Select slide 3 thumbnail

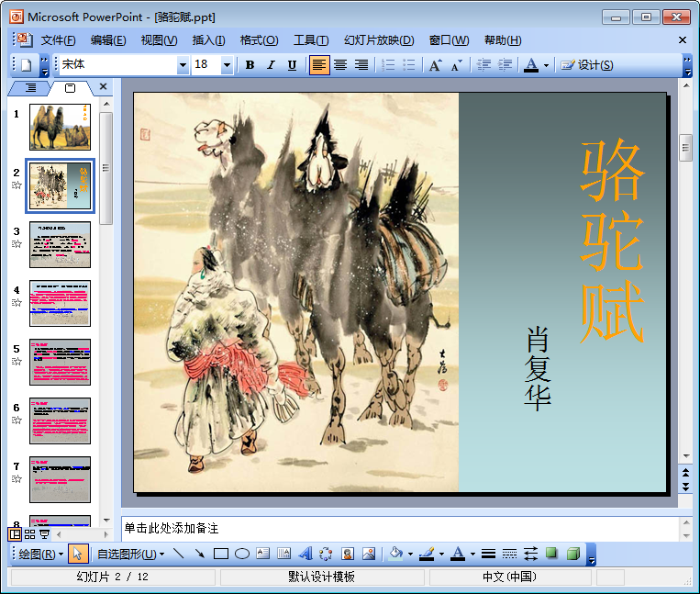click(60, 245)
